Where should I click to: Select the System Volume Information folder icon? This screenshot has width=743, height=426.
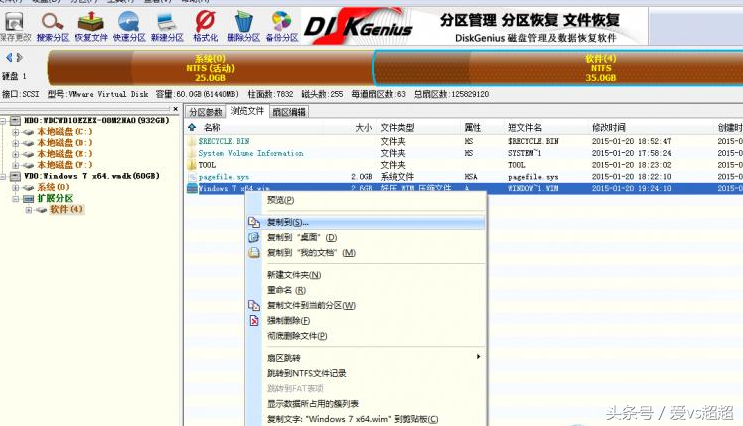(192, 153)
